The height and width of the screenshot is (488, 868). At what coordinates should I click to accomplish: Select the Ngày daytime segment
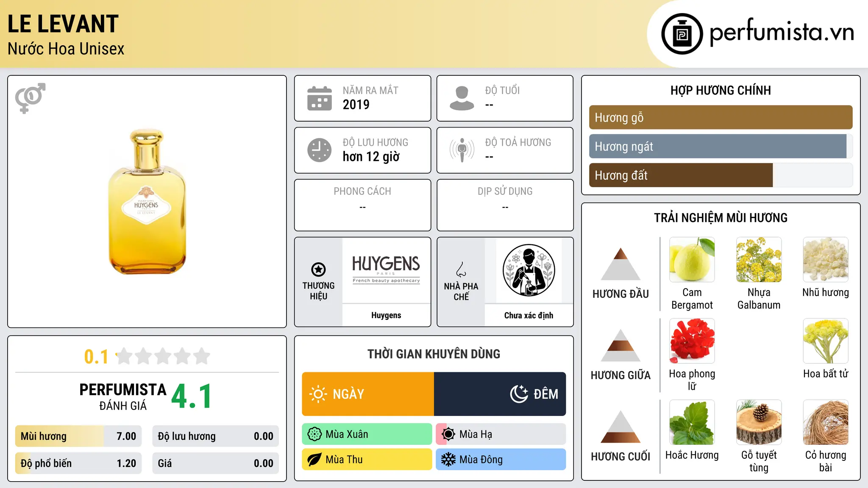click(368, 394)
